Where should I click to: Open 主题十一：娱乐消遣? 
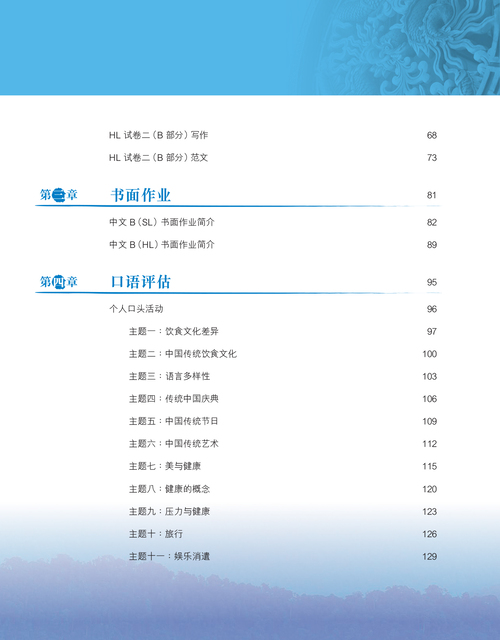point(169,556)
